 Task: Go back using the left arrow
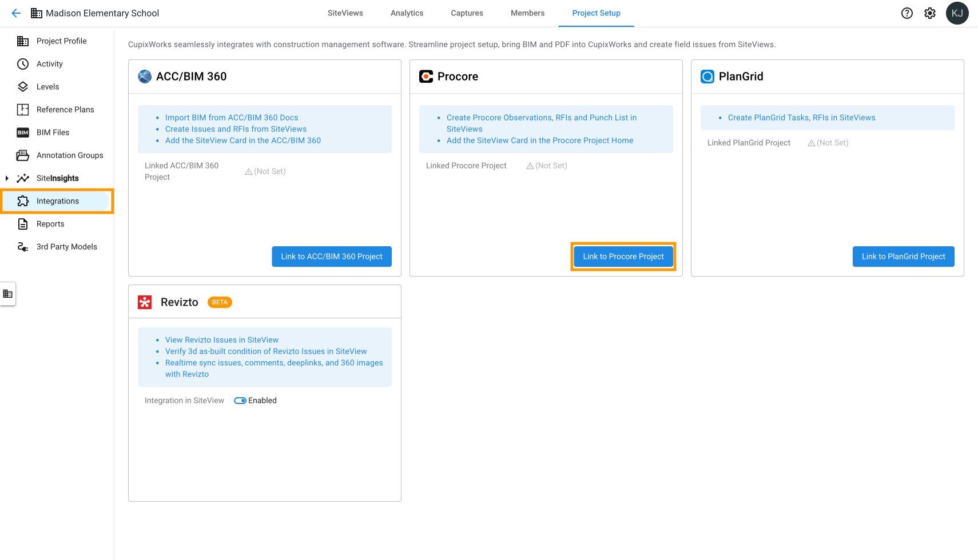point(16,13)
